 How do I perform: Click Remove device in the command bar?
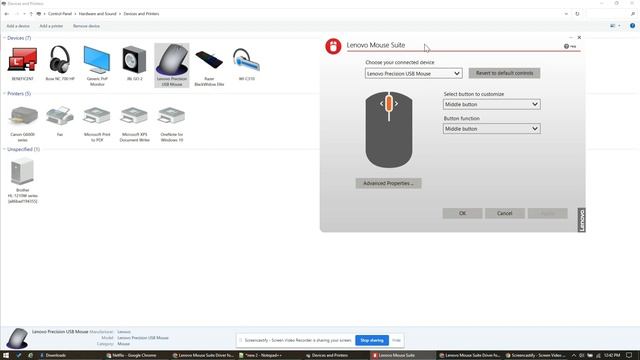click(86, 26)
